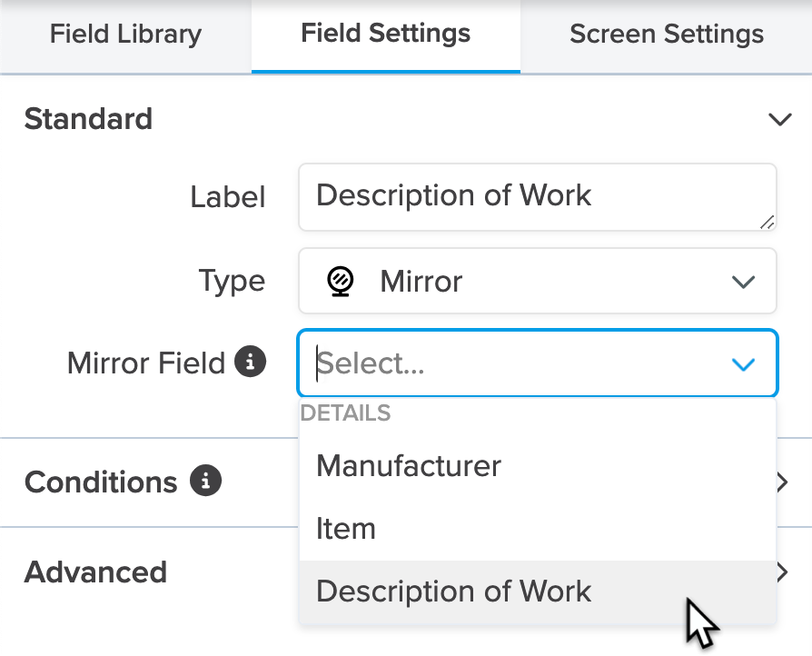Screen dimensions: 812x656
Task: Choose Description of Work option
Action: [538, 591]
